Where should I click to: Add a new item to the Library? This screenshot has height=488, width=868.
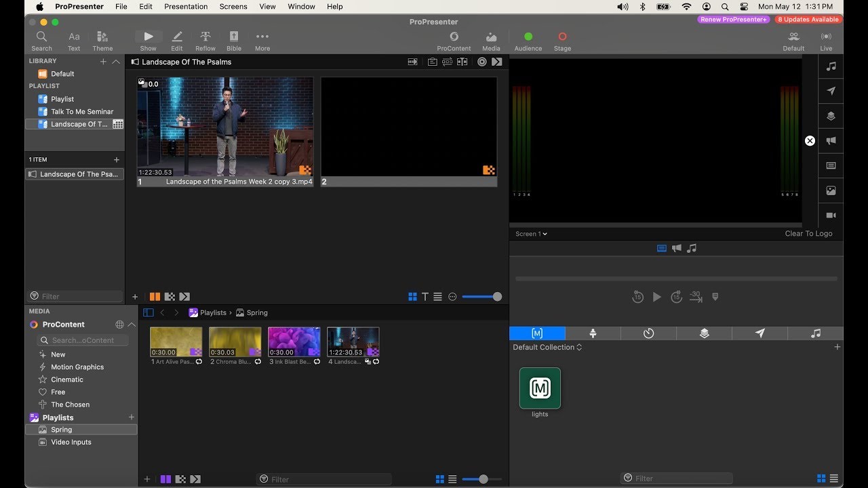click(103, 61)
